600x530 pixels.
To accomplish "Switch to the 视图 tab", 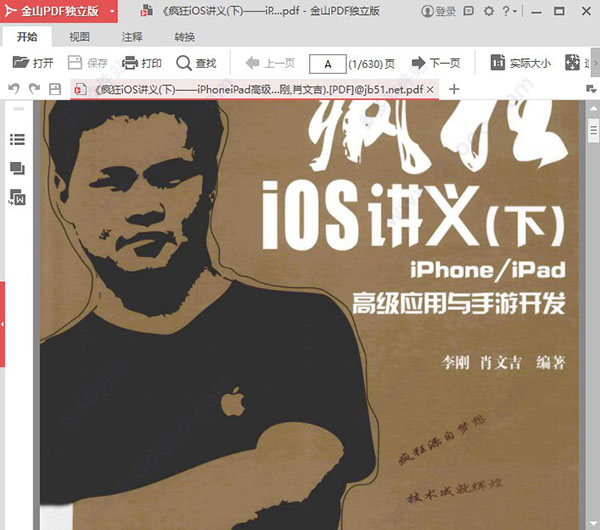I will pos(79,37).
